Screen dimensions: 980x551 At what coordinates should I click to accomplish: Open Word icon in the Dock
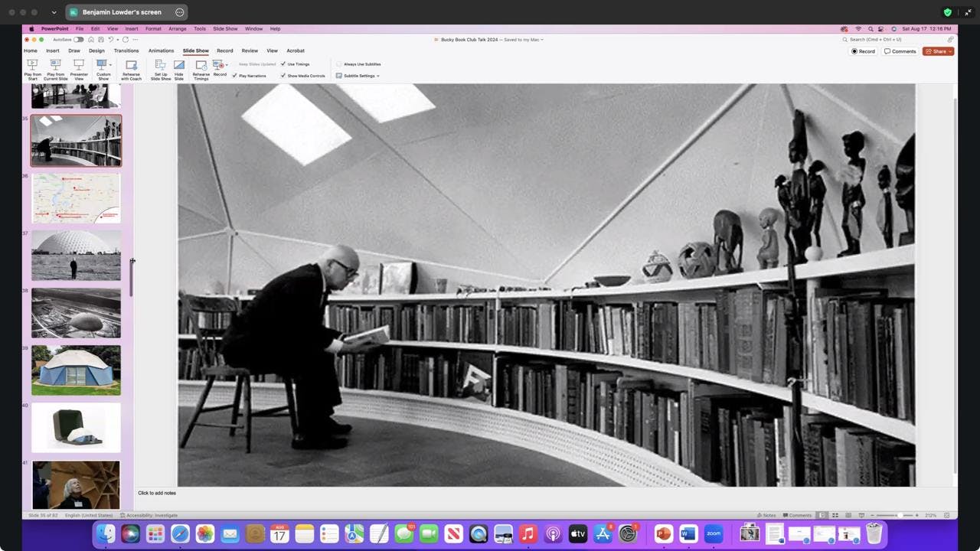pos(688,533)
